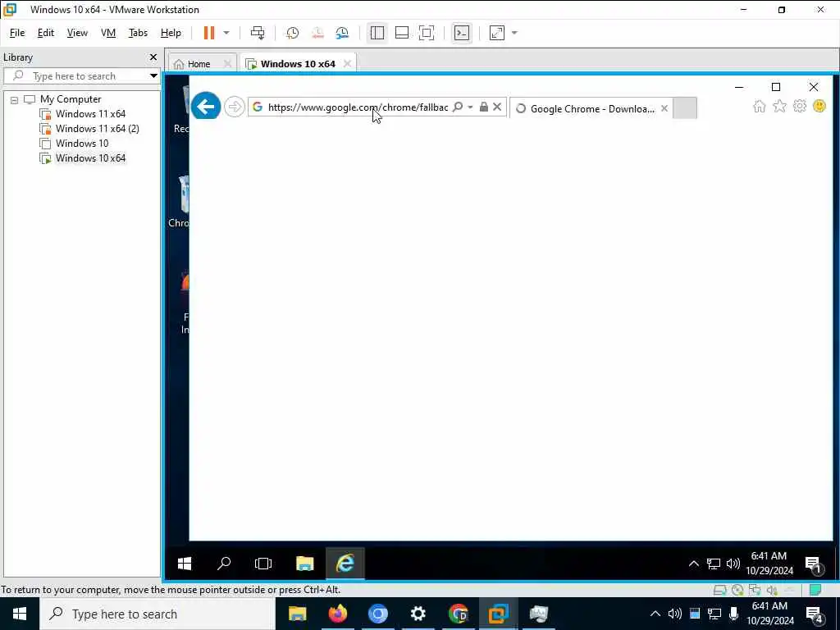Show hidden icons in guest system tray
This screenshot has width=840, height=630.
(694, 564)
